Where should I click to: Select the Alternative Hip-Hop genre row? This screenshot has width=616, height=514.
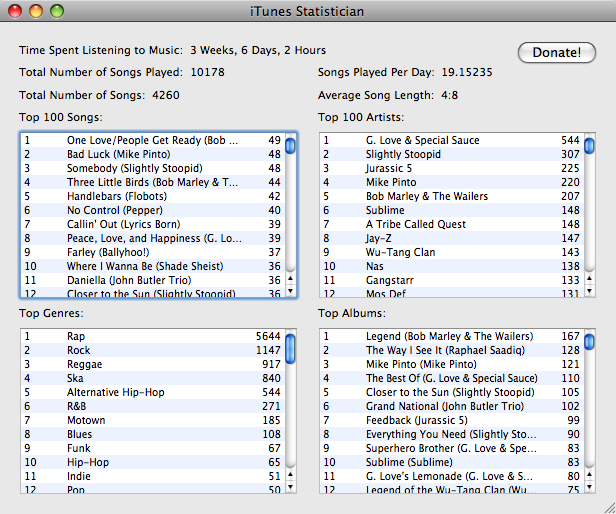(x=153, y=392)
